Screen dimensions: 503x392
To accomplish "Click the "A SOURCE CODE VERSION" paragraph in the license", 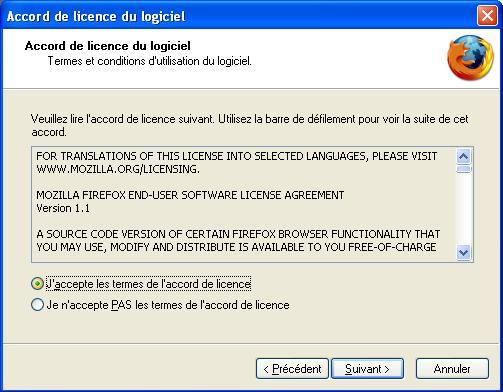I will (x=238, y=241).
